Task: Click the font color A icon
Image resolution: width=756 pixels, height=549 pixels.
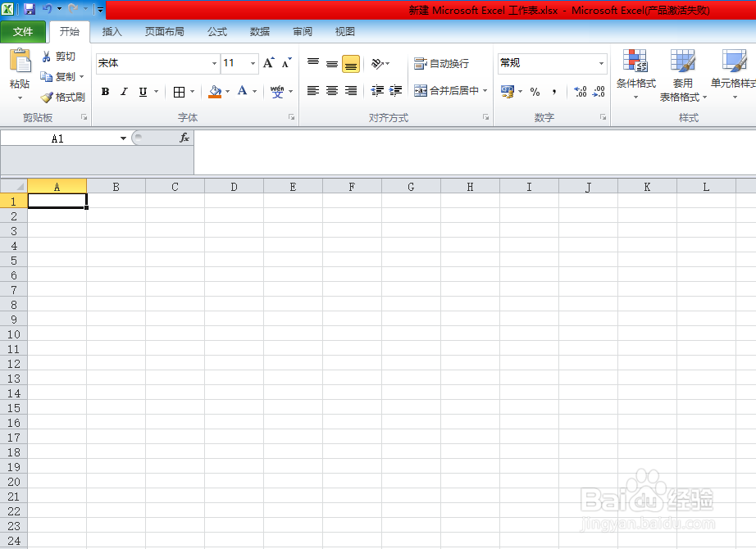Action: (x=243, y=91)
